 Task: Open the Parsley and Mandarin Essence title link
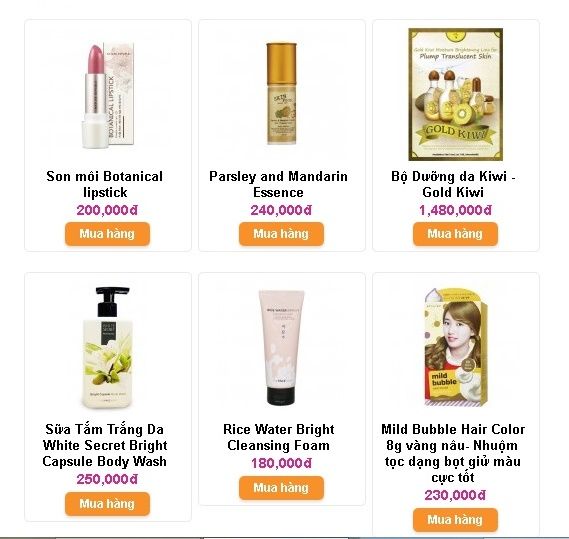(x=278, y=184)
